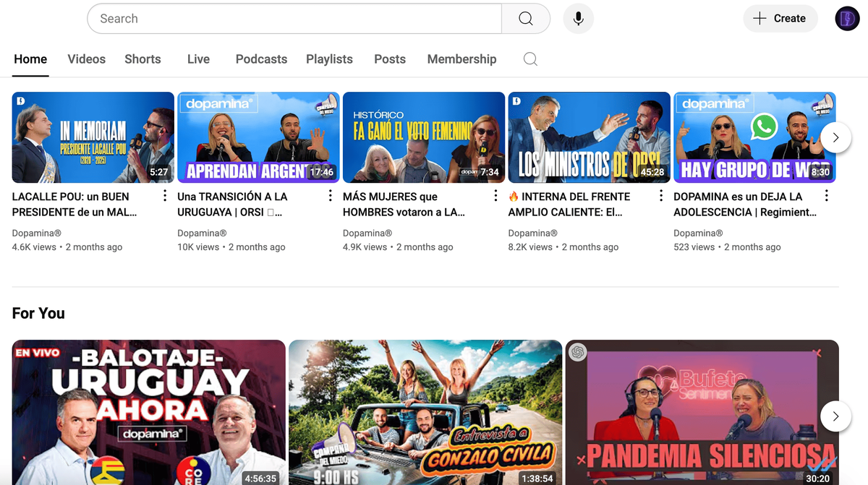Open video title INTERNA DEL FRENTE AMPLIO CALIENTE
This screenshot has height=485, width=868.
pyautogui.click(x=569, y=204)
